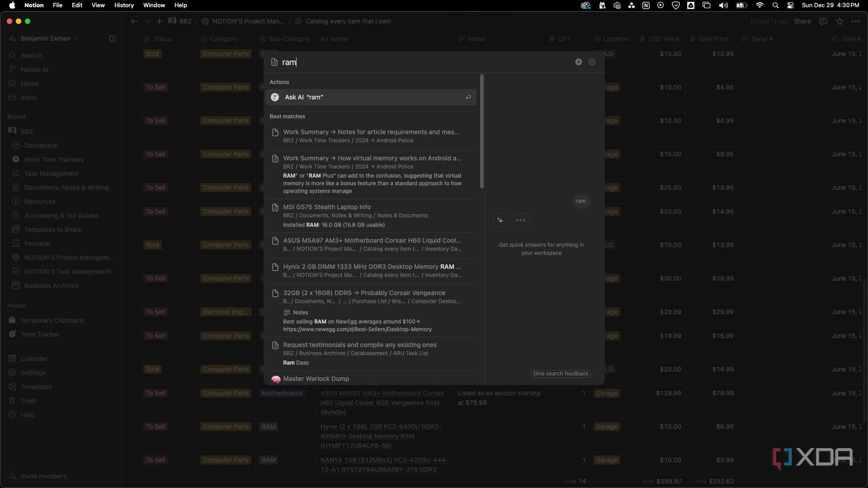Open Documents, Notes & Writing page
Image resolution: width=868 pixels, height=488 pixels.
pyautogui.click(x=66, y=188)
